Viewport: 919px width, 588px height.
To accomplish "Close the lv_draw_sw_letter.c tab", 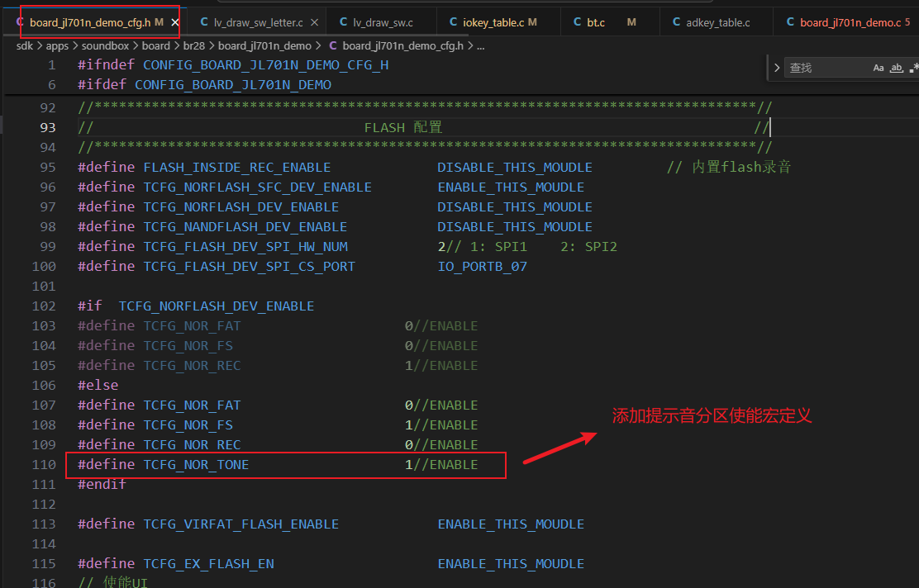I will 315,22.
